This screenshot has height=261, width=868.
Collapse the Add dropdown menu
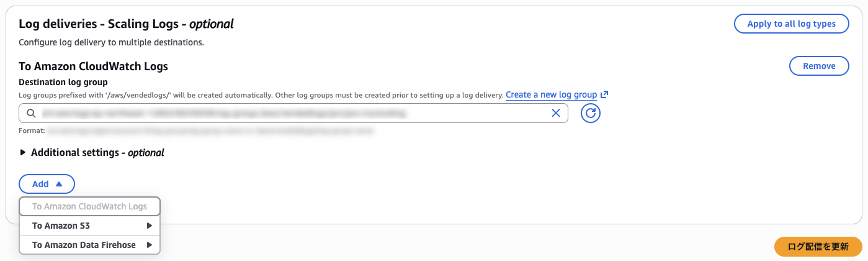(47, 184)
